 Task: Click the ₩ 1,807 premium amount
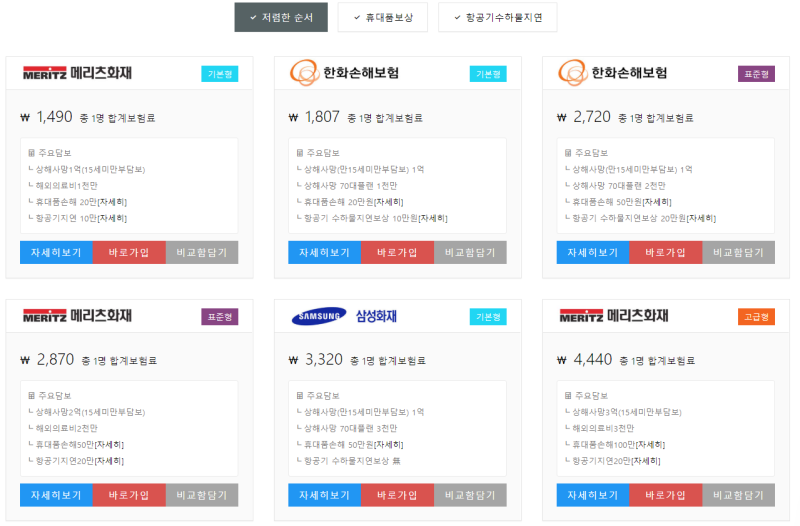[314, 117]
